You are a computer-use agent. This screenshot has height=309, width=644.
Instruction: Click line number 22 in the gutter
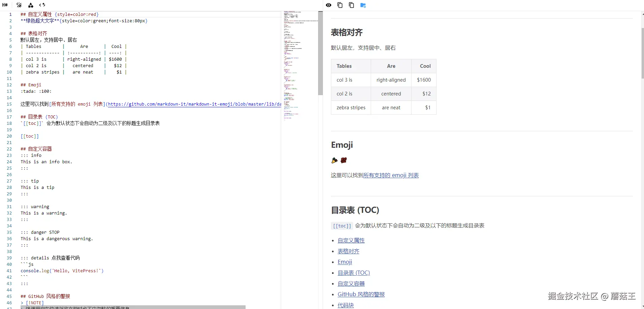point(9,149)
